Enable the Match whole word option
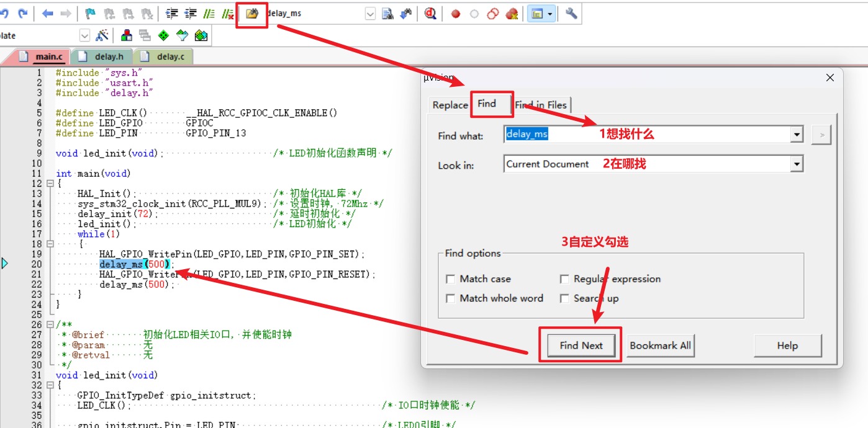Screen dimensions: 868x428 pos(451,298)
